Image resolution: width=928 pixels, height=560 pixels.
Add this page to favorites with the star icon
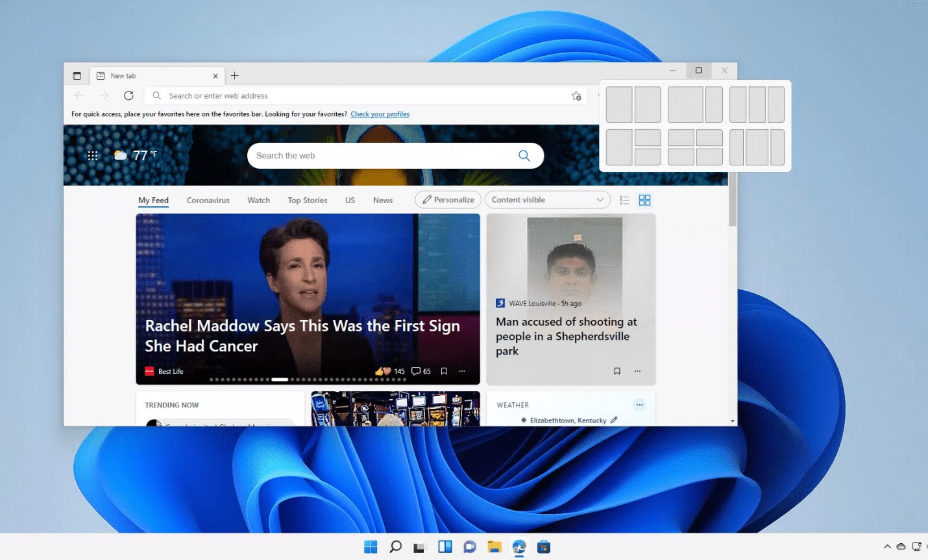coord(576,96)
